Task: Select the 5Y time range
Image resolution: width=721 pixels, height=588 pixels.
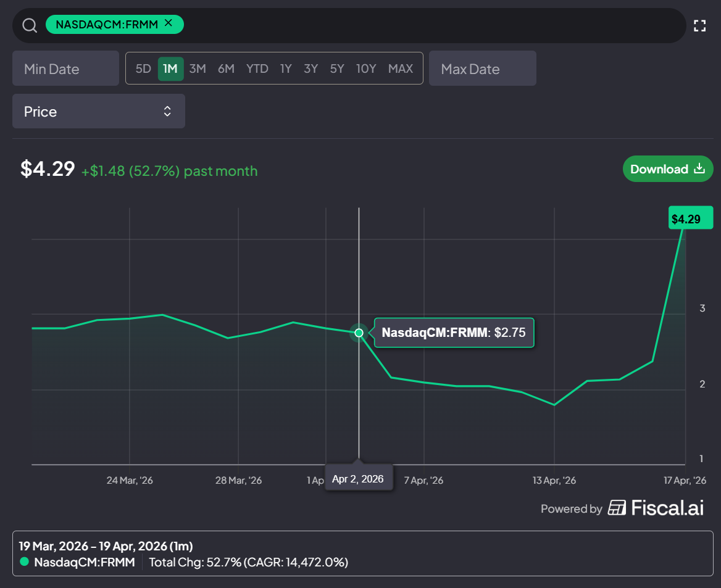Action: point(337,68)
